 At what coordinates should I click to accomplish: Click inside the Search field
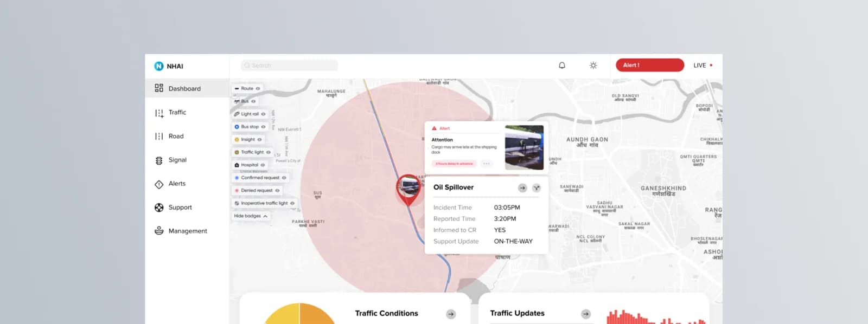(289, 66)
